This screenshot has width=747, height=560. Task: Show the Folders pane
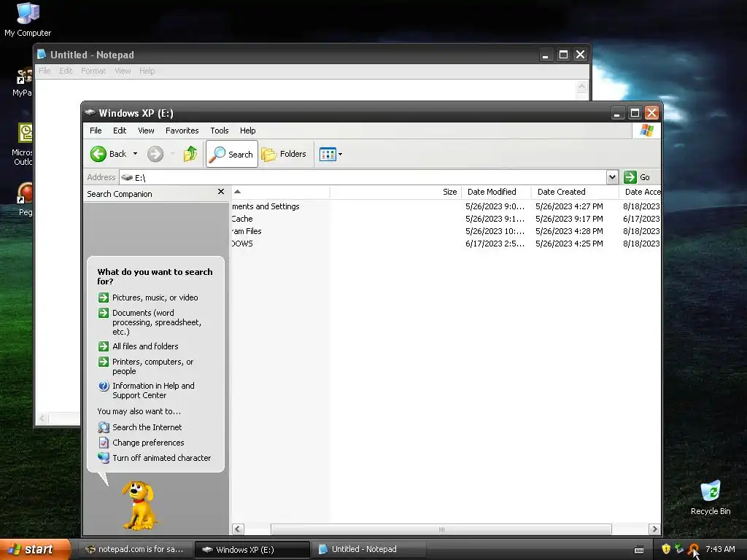284,154
